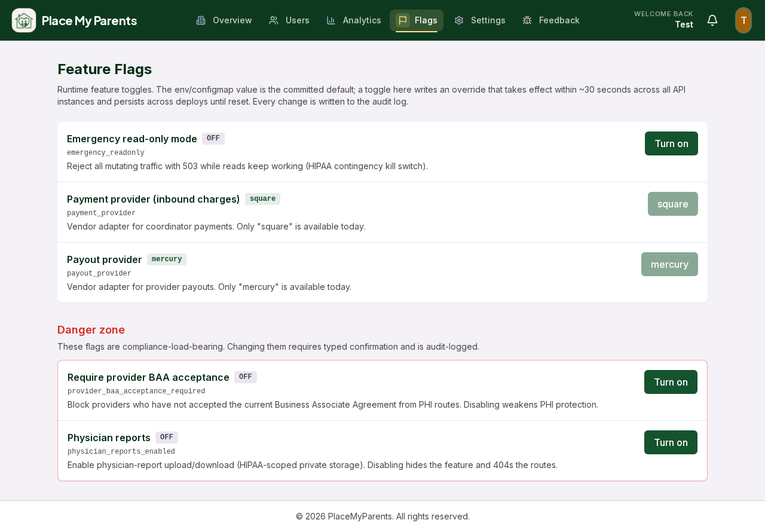Image resolution: width=765 pixels, height=532 pixels.
Task: Click the payout_provider key text
Action: [99, 274]
